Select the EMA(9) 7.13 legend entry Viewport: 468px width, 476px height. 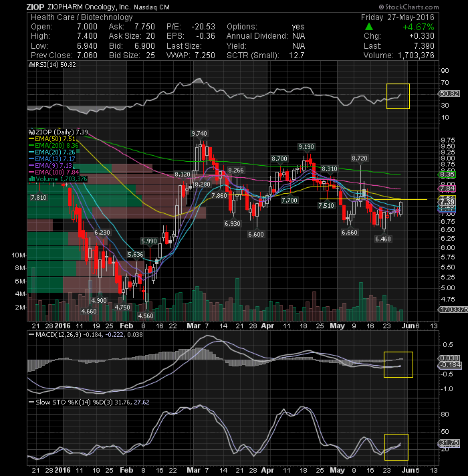click(50, 166)
